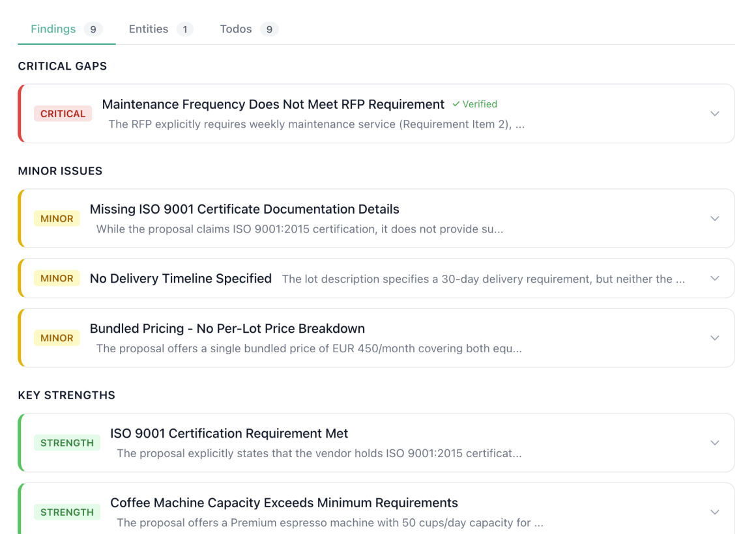Expand the No Delivery Timeline chevron
756x534 pixels.
coord(714,279)
